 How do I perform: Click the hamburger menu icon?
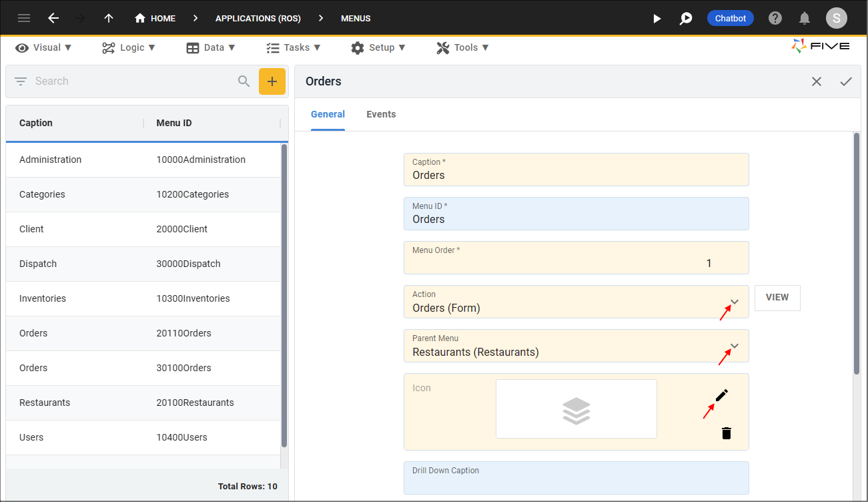24,18
